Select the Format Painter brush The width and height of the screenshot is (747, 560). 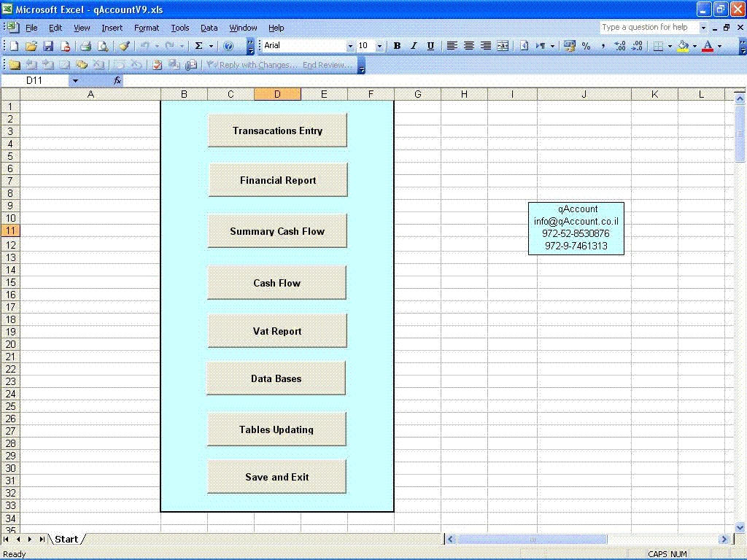click(124, 46)
